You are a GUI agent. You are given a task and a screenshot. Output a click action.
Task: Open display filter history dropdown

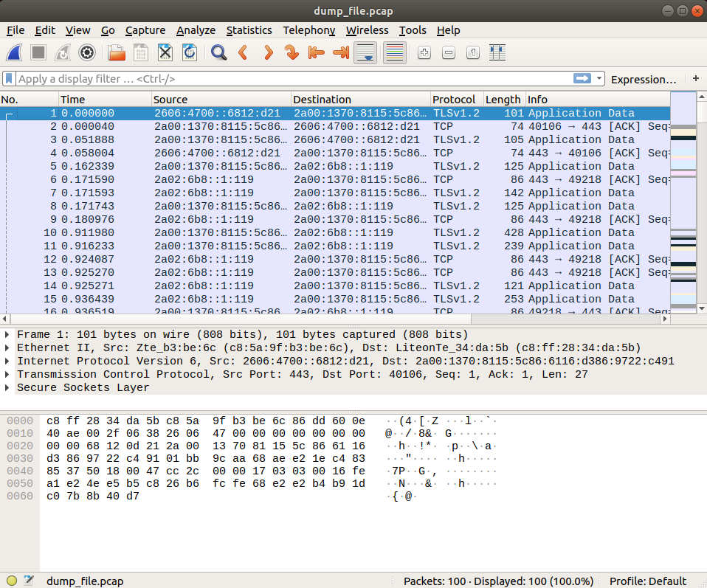click(x=599, y=78)
